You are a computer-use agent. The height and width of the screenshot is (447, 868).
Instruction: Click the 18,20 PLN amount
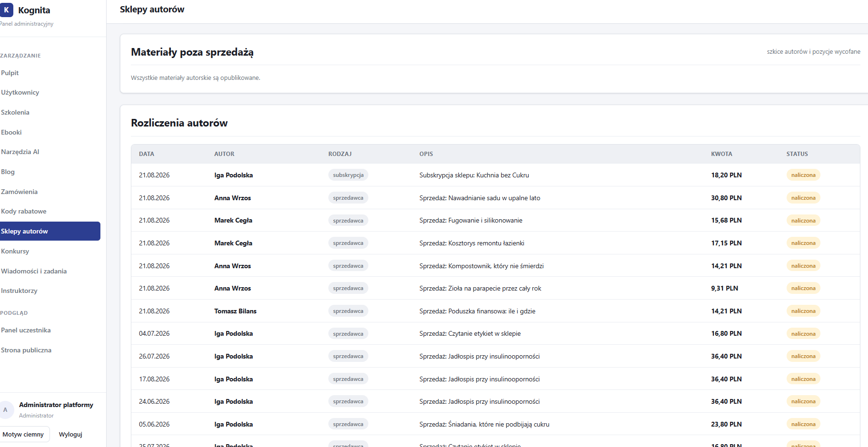726,175
